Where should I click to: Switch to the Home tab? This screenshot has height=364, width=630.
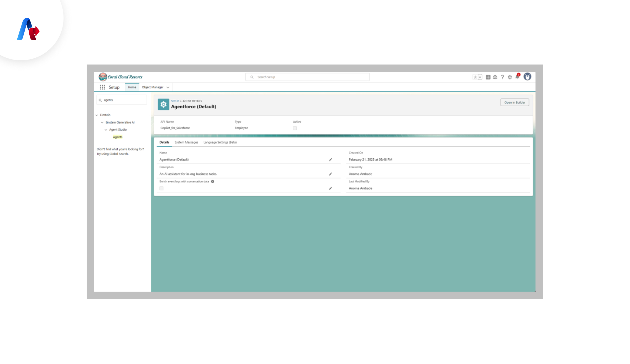(x=132, y=87)
